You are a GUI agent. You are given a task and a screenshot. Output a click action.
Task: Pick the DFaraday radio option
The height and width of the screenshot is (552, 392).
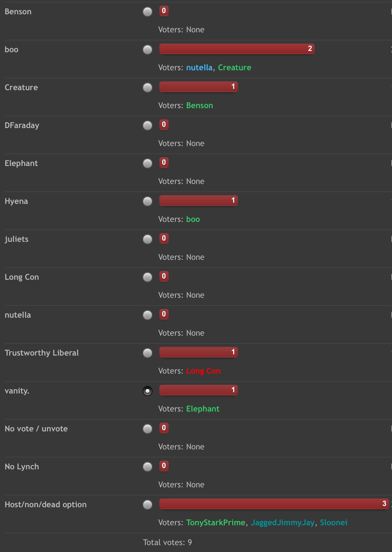148,126
